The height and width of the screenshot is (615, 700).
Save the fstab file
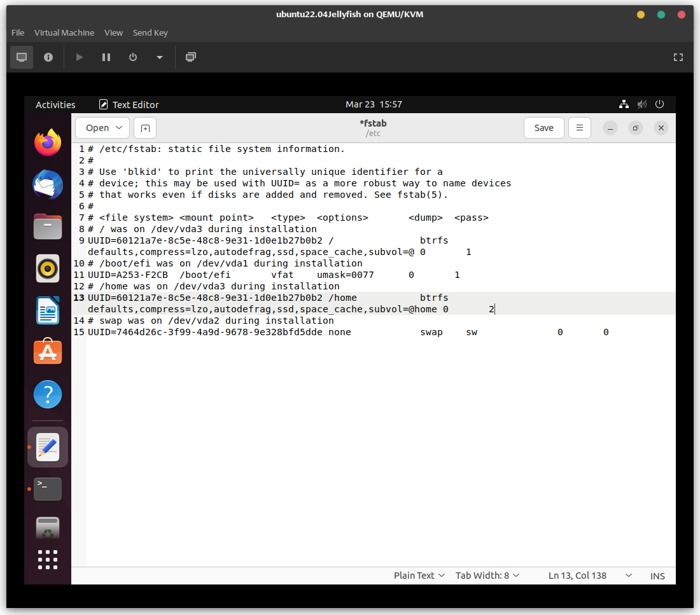tap(543, 128)
